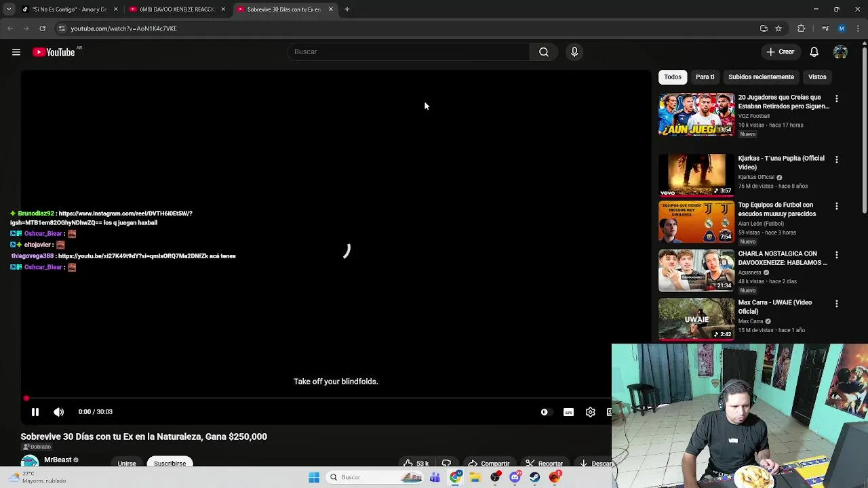Viewport: 868px width, 488px height.
Task: Bookmark this page with the star
Action: coord(778,28)
